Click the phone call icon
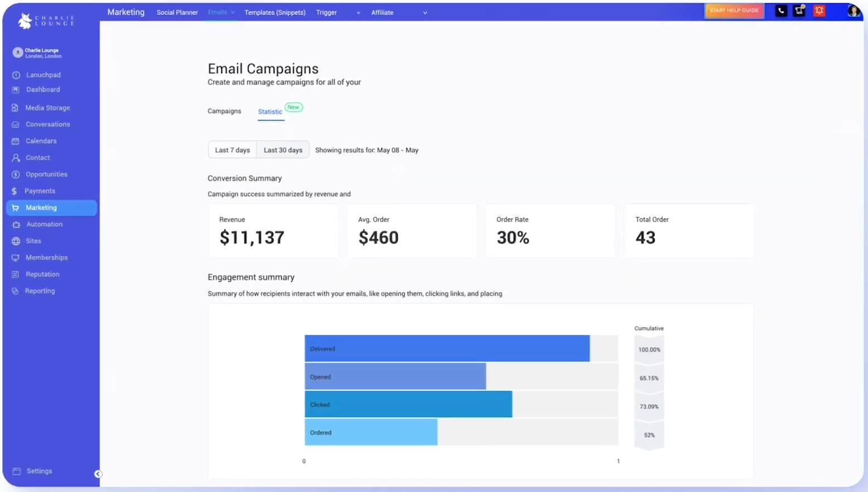Viewport: 868px width, 492px height. coord(781,11)
